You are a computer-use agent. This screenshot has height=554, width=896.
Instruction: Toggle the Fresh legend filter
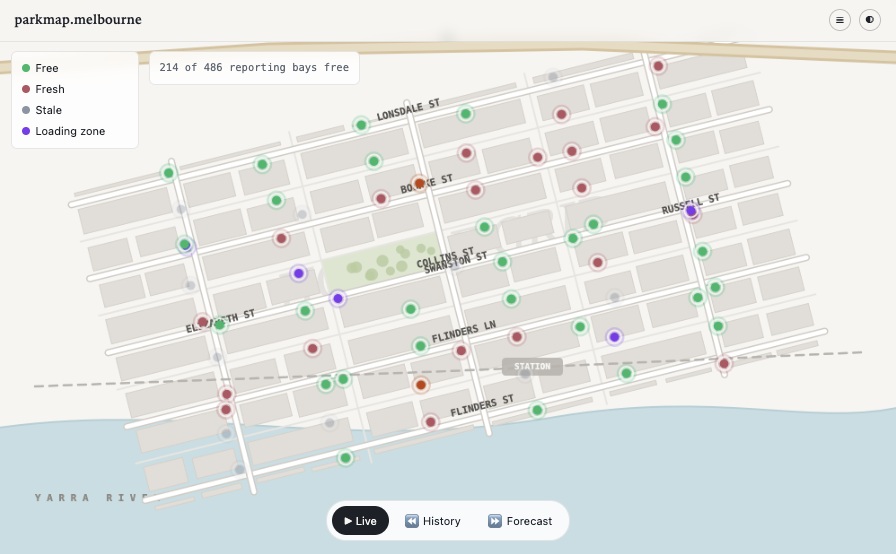click(43, 89)
